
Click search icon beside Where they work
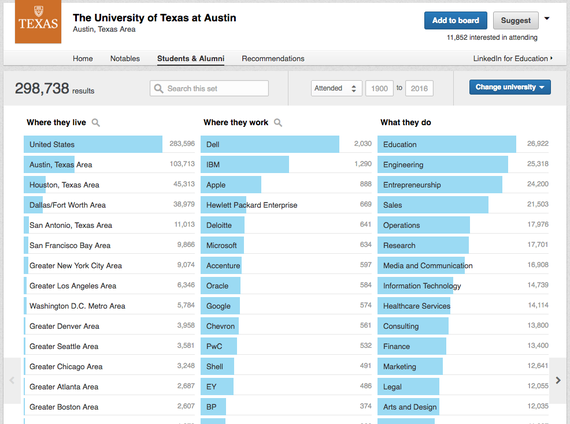278,123
